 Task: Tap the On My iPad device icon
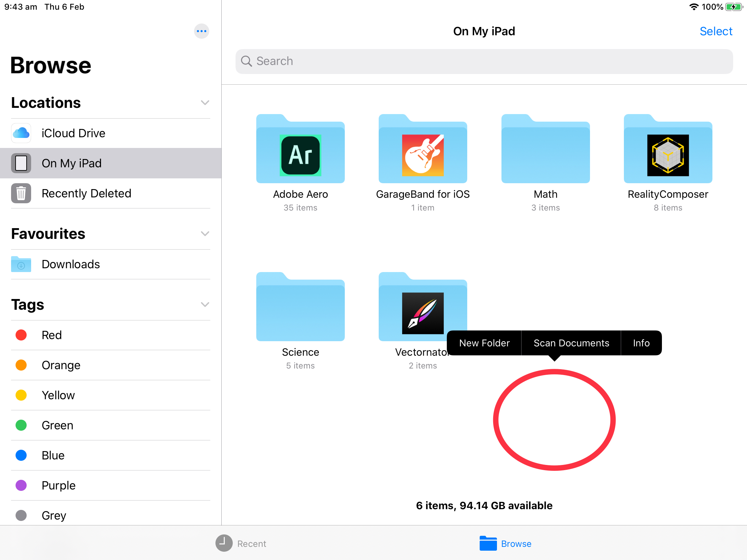click(21, 163)
